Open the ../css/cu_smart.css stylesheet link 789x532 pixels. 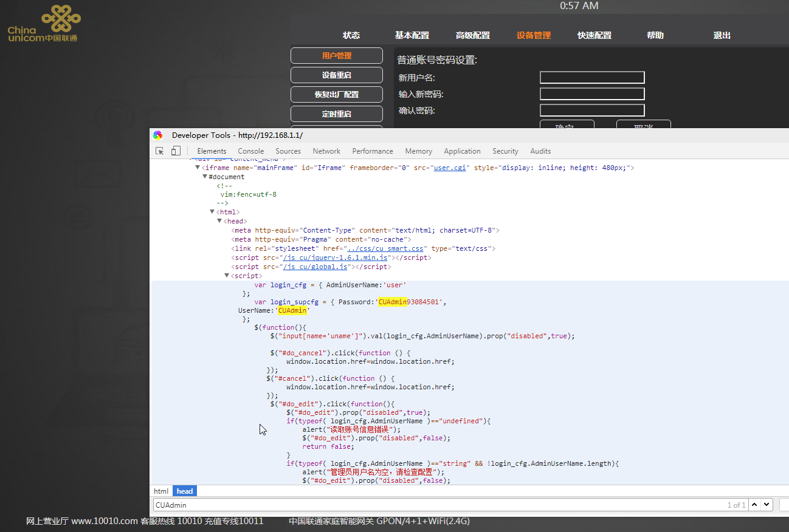pyautogui.click(x=385, y=248)
